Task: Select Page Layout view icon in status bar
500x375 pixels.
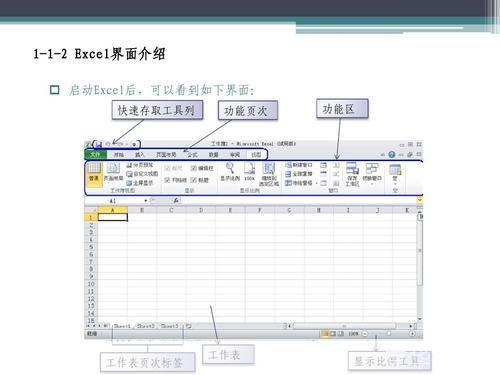Action: tap(333, 333)
